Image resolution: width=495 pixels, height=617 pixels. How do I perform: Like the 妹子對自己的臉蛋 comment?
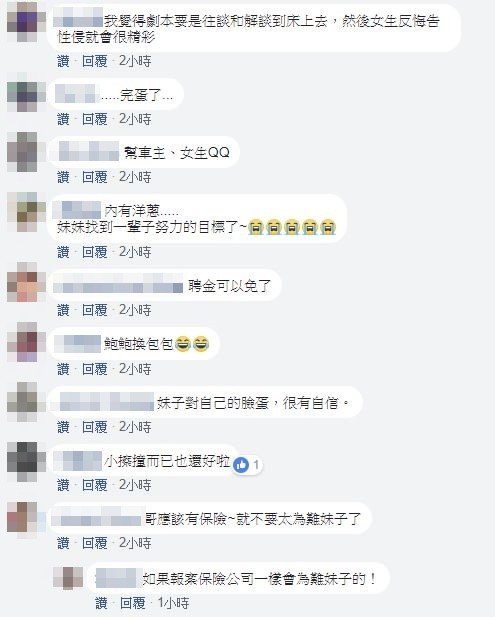[63, 427]
